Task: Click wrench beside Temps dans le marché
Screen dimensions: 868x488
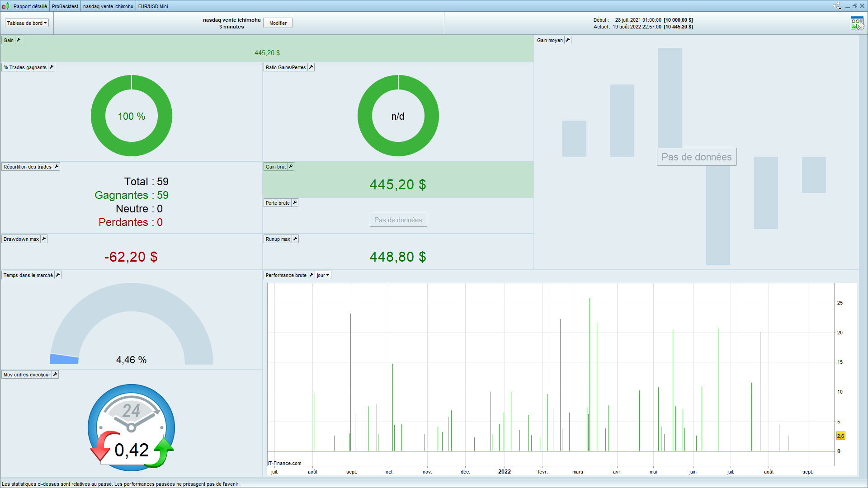Action: click(58, 275)
